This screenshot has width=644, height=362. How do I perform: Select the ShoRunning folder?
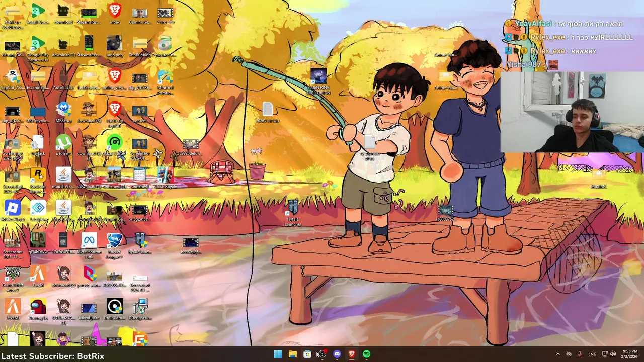pos(140,46)
